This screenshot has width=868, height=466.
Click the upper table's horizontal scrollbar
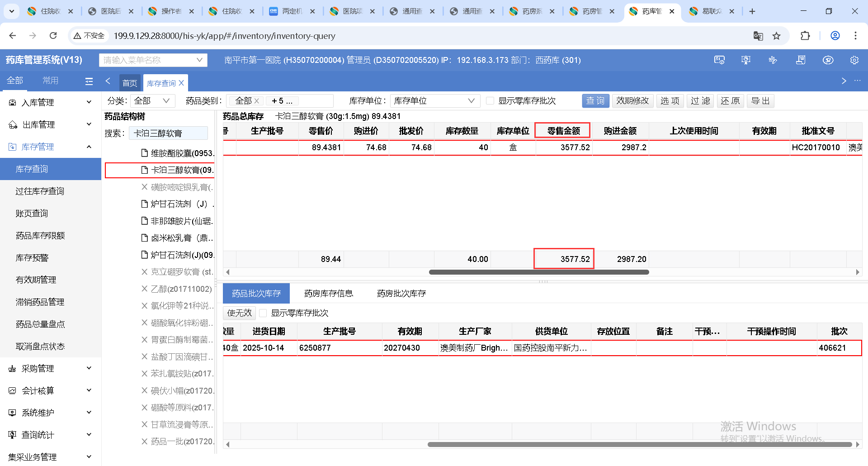[x=538, y=272]
